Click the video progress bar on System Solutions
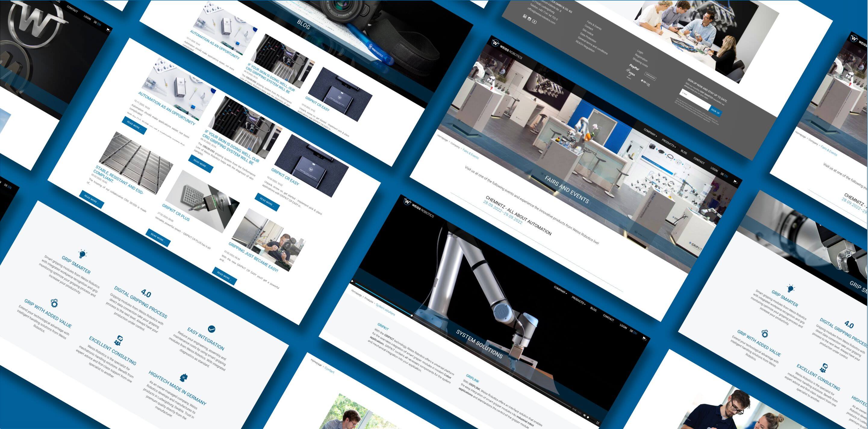Screen dimensions: 868x429 click(x=463, y=345)
